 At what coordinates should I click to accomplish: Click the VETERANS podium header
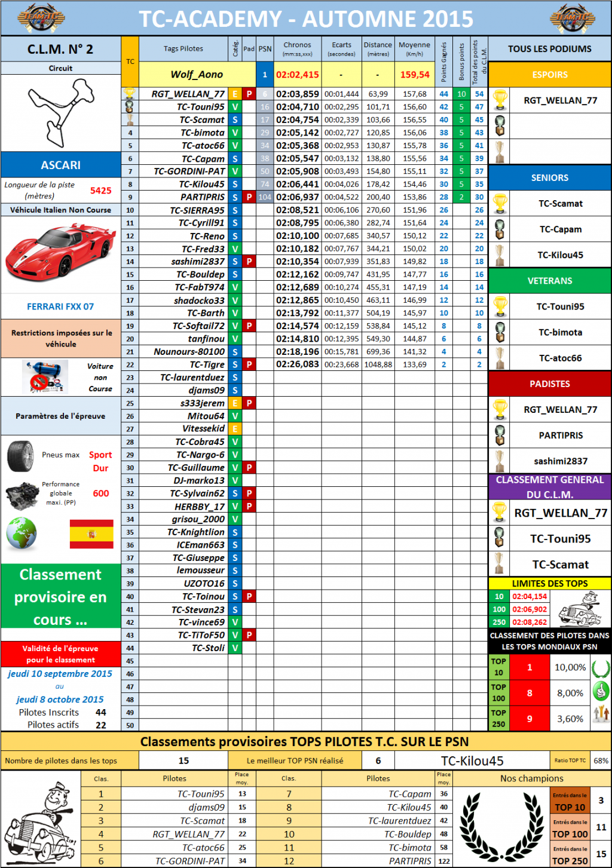(550, 281)
